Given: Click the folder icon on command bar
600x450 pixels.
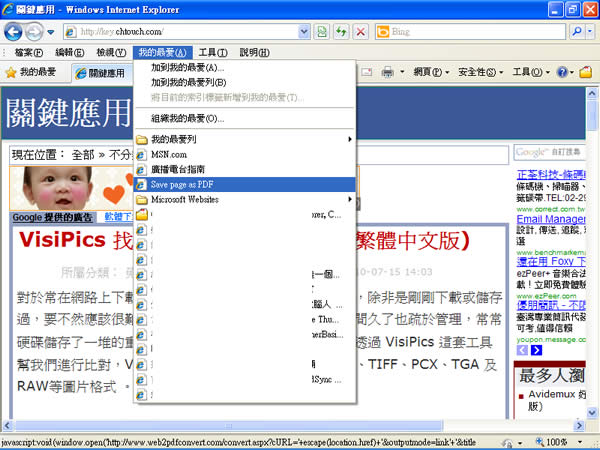Looking at the screenshot, I should (585, 72).
